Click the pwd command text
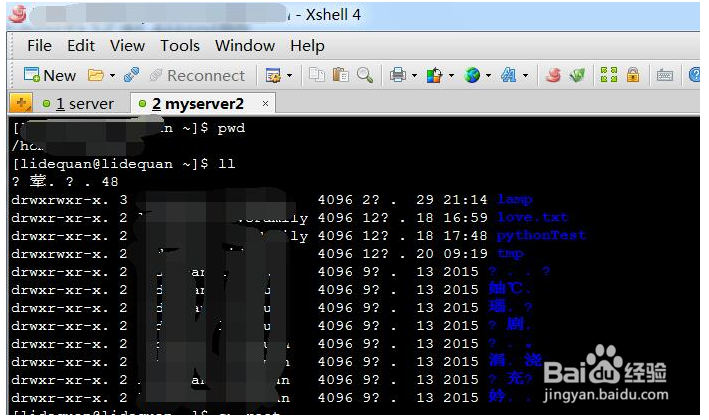Image resolution: width=709 pixels, height=420 pixels. pos(231,128)
